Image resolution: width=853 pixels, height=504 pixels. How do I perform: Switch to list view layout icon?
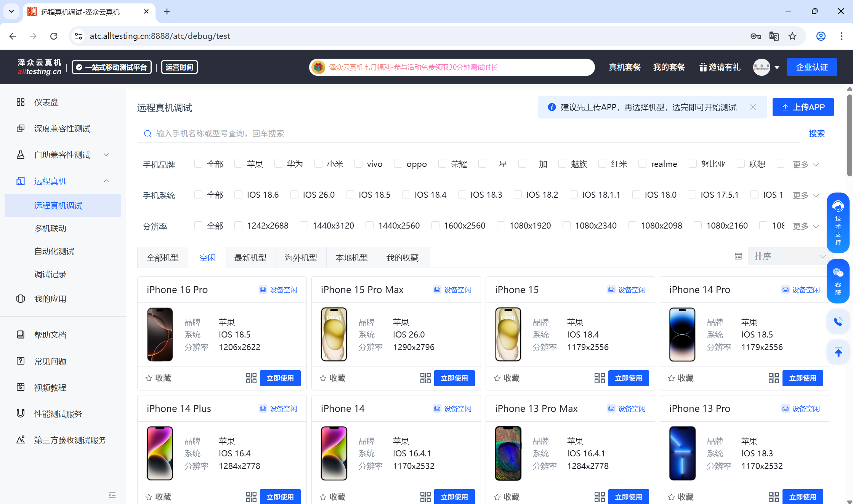738,256
